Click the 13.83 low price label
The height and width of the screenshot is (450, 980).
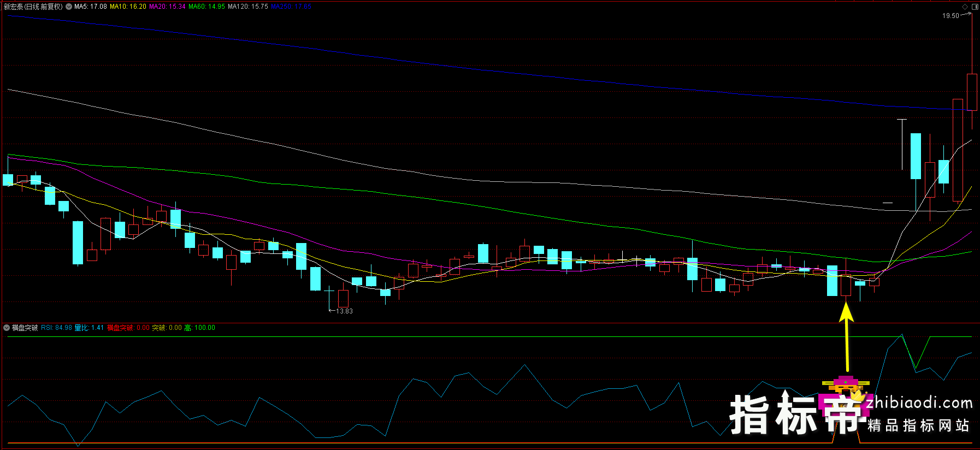(344, 311)
